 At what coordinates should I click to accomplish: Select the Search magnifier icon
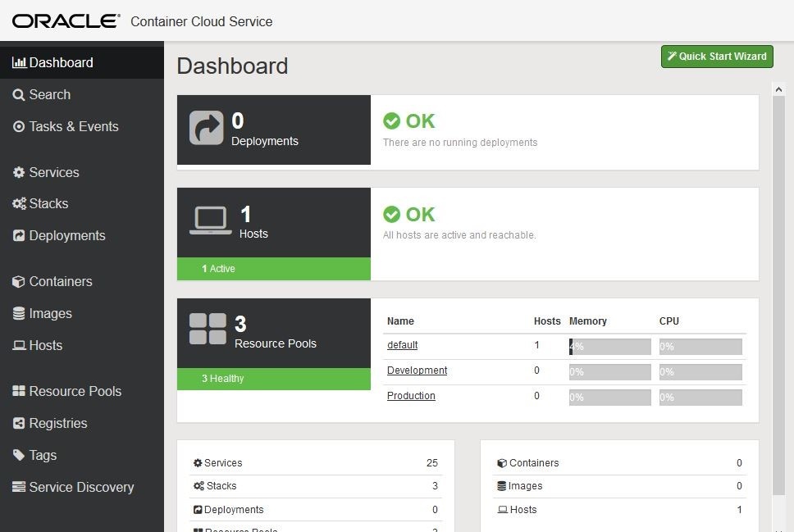pos(18,94)
